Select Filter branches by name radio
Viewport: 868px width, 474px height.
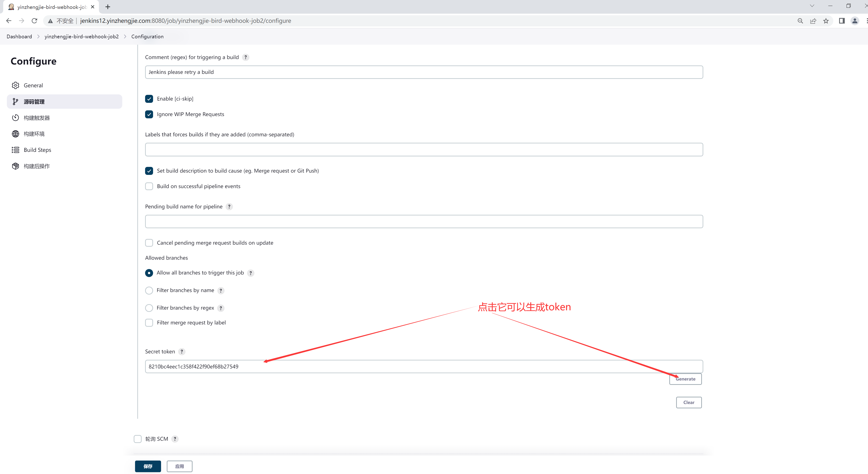click(x=149, y=290)
